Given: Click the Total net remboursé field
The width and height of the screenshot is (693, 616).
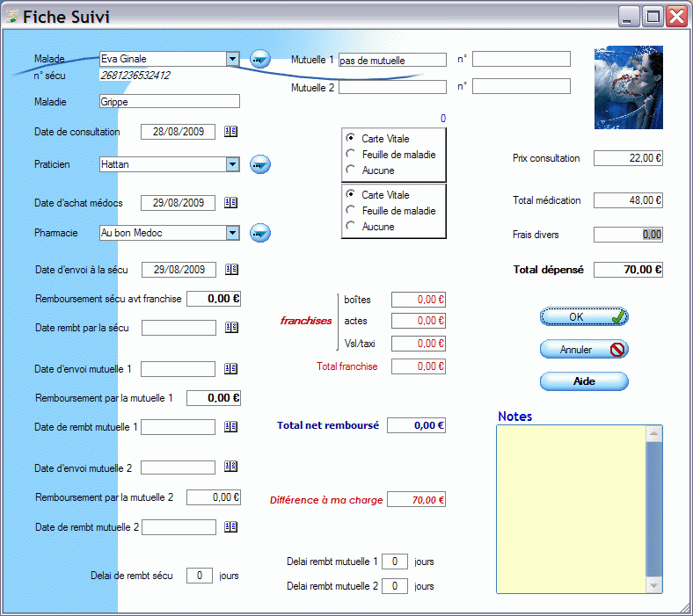Looking at the screenshot, I should (x=416, y=425).
